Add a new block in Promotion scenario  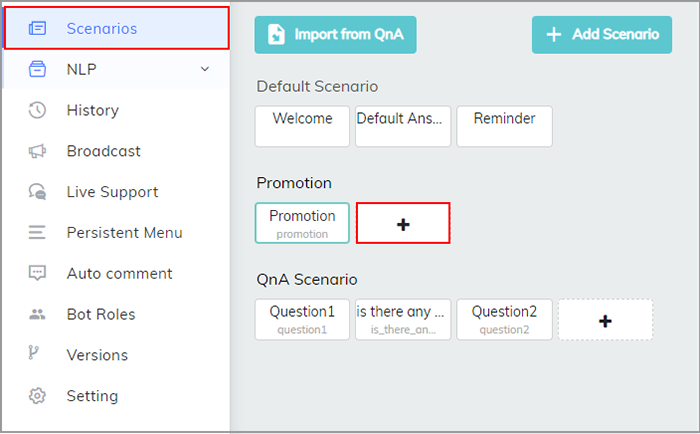pos(403,223)
